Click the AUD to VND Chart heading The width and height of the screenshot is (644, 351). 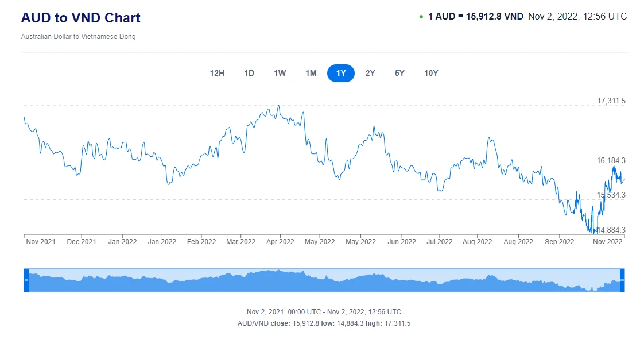point(80,18)
